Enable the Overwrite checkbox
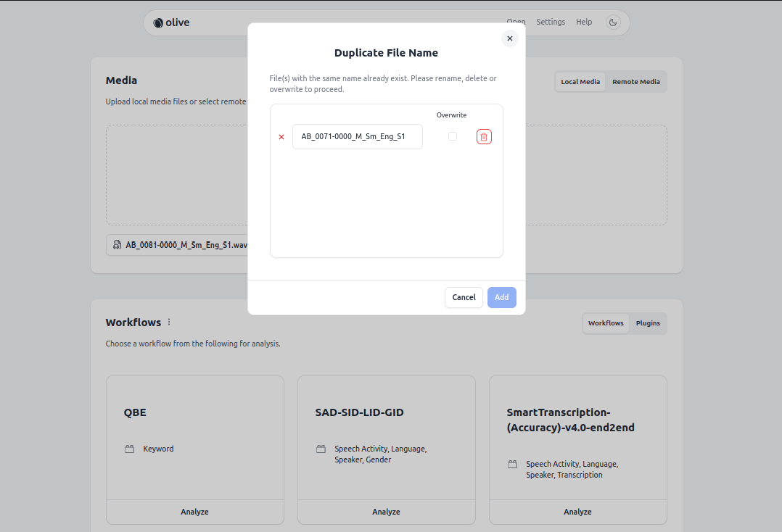The image size is (782, 532). (452, 136)
